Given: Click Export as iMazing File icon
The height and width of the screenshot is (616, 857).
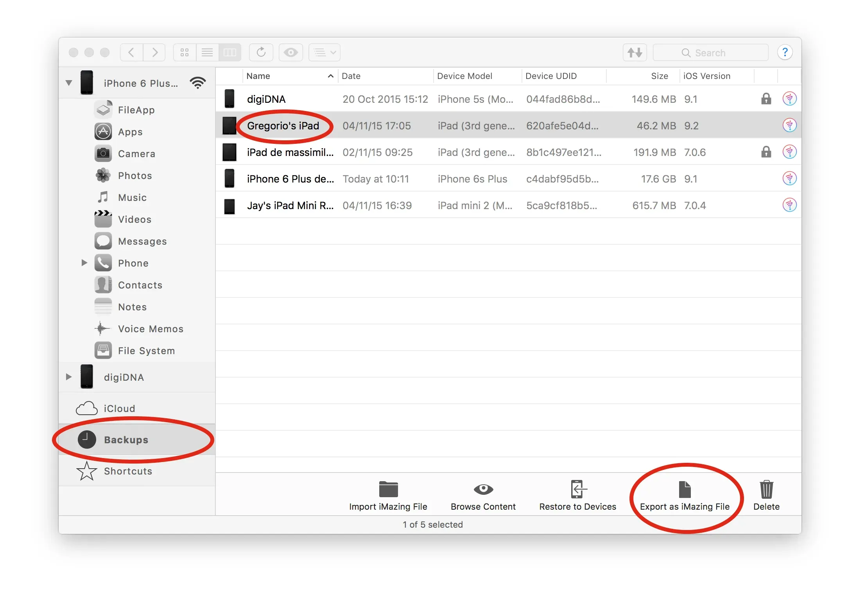Looking at the screenshot, I should (685, 489).
